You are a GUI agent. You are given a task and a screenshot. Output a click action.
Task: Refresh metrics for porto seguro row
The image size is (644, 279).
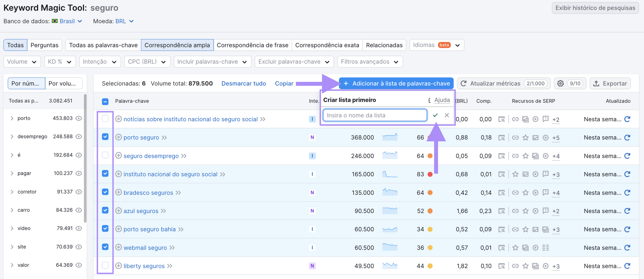pyautogui.click(x=627, y=137)
